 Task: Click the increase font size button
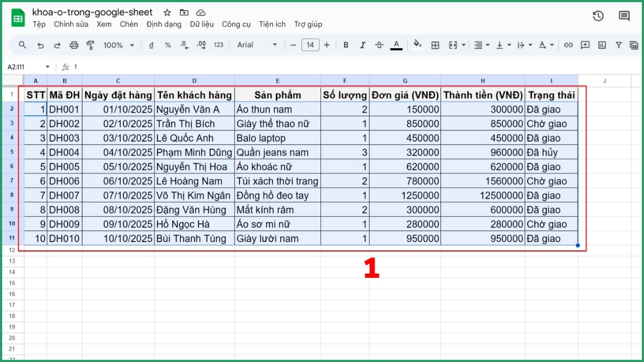pos(327,45)
